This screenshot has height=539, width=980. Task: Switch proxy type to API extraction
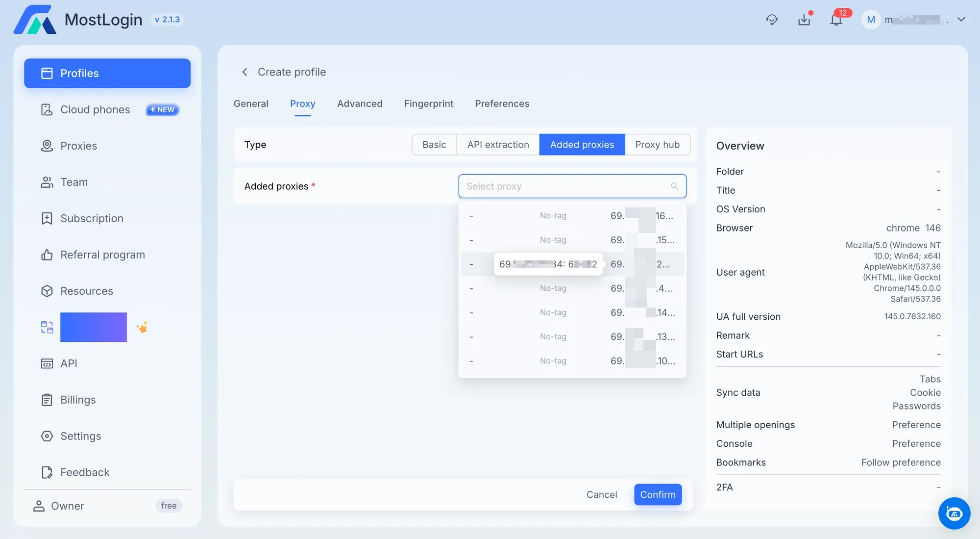click(498, 145)
